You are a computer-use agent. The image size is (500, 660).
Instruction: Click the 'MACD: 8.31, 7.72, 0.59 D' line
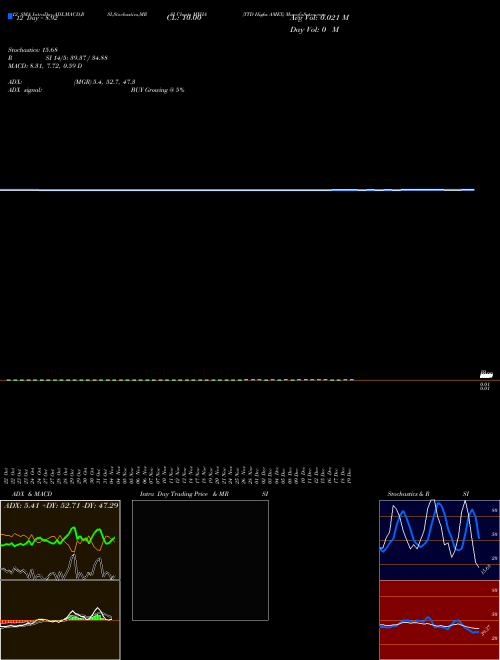(x=45, y=66)
